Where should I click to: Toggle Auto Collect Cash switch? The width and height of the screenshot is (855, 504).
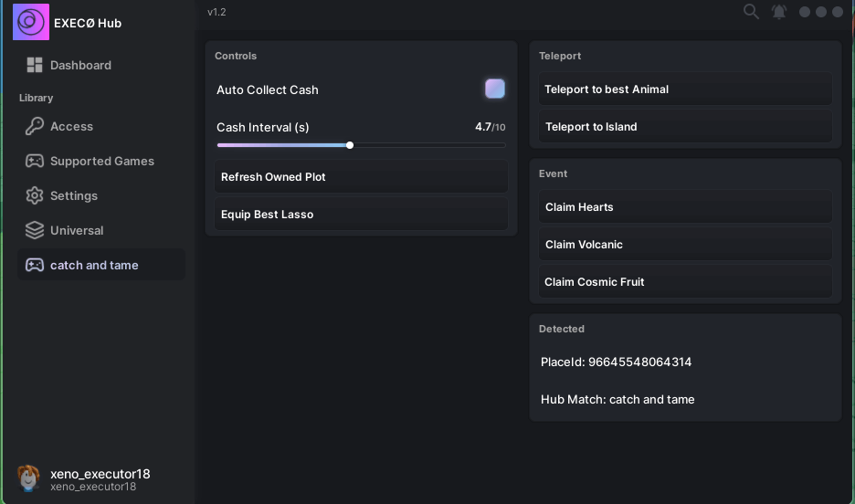tap(495, 89)
